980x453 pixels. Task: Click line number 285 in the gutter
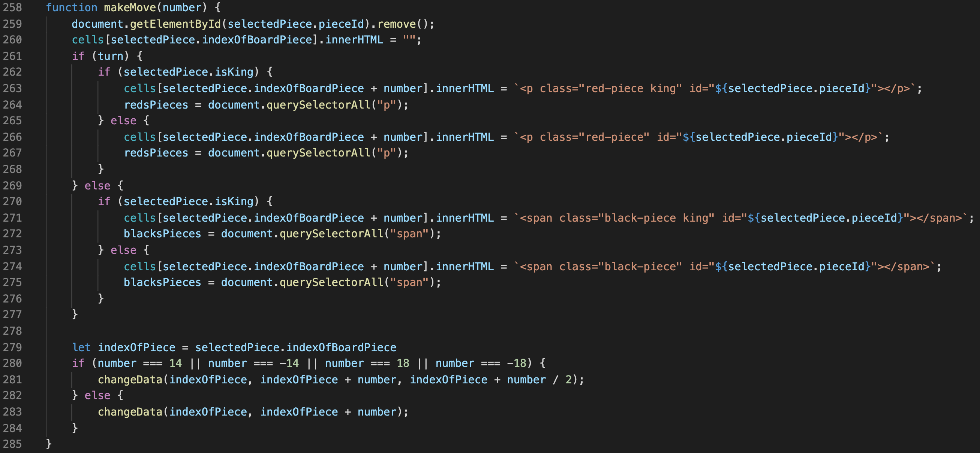point(12,444)
